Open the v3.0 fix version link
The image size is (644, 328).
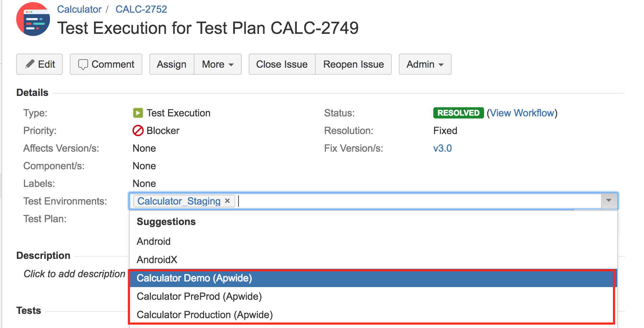442,148
